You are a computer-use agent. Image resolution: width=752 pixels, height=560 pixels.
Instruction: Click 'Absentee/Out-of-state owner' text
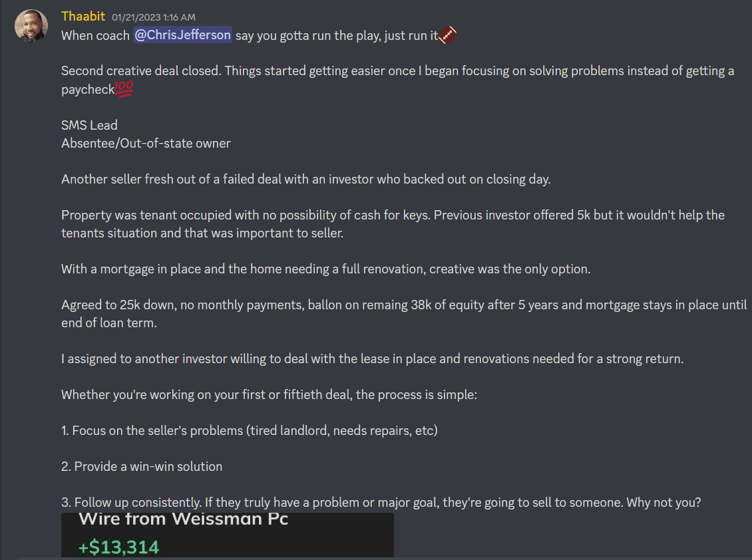[146, 144]
